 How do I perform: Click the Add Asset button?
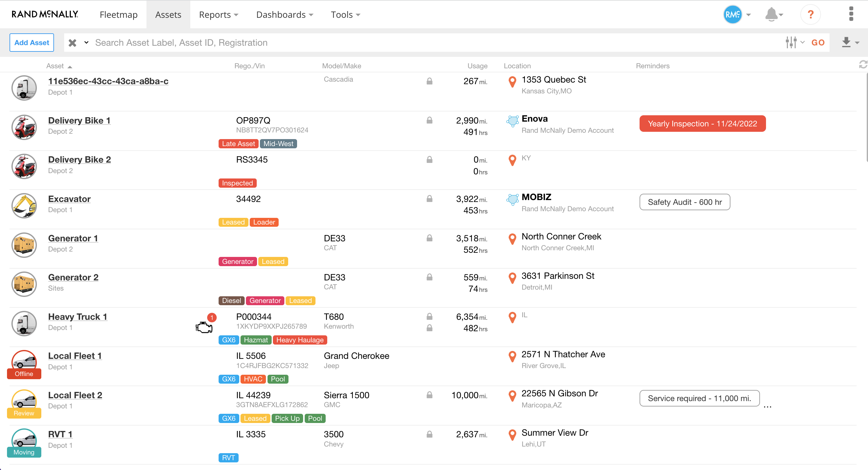point(32,43)
